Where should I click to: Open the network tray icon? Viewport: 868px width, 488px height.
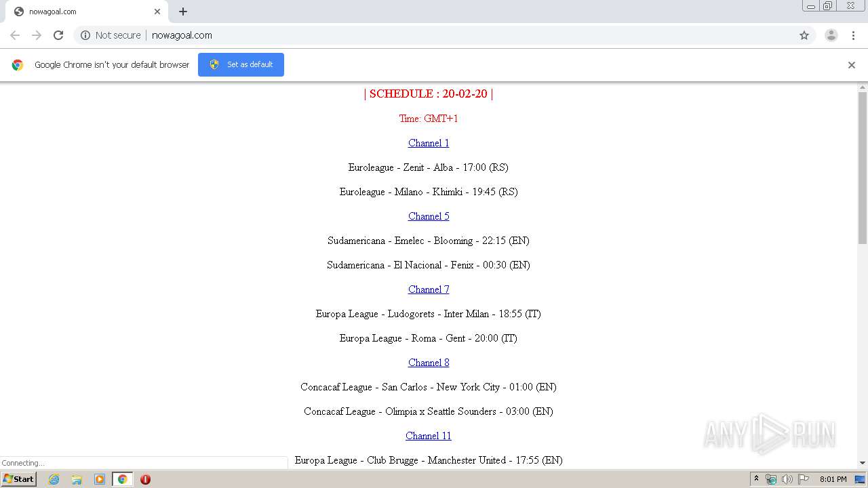point(771,479)
